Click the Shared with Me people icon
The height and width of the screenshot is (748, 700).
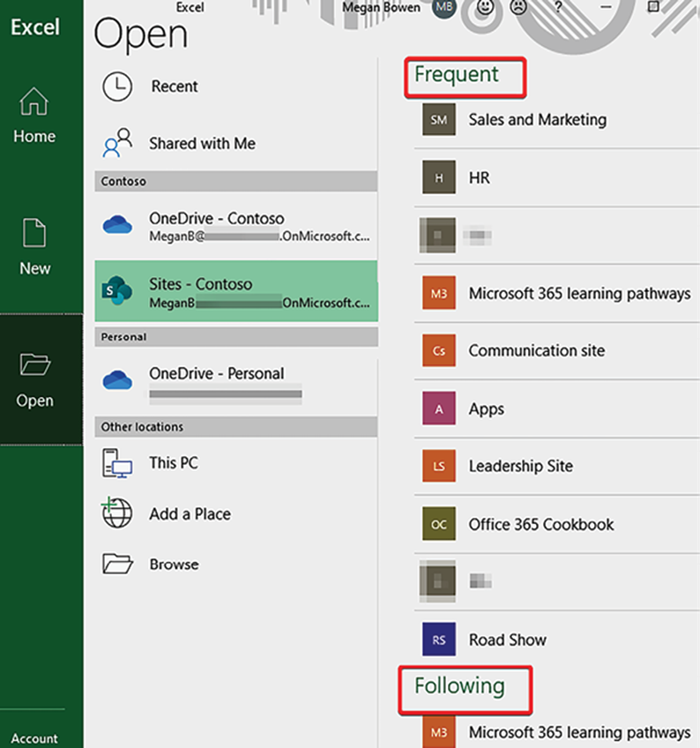pos(117,143)
